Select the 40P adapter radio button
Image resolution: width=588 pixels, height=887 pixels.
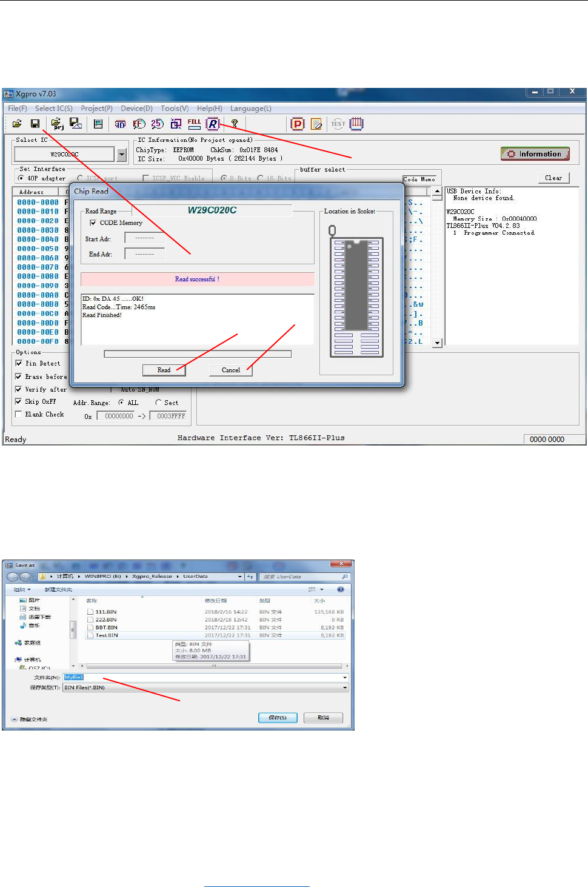coord(21,178)
